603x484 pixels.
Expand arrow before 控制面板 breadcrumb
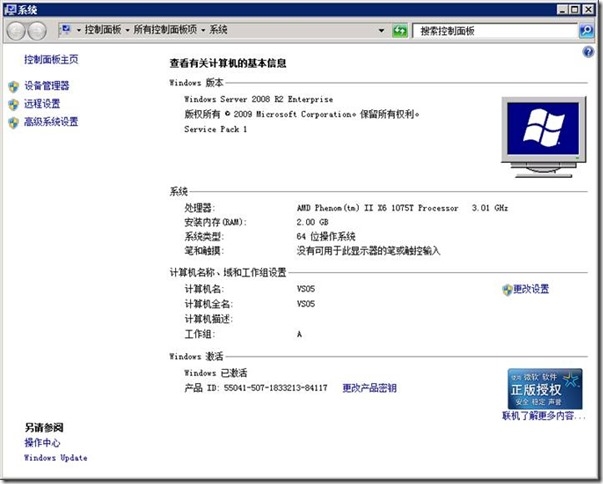pos(78,30)
